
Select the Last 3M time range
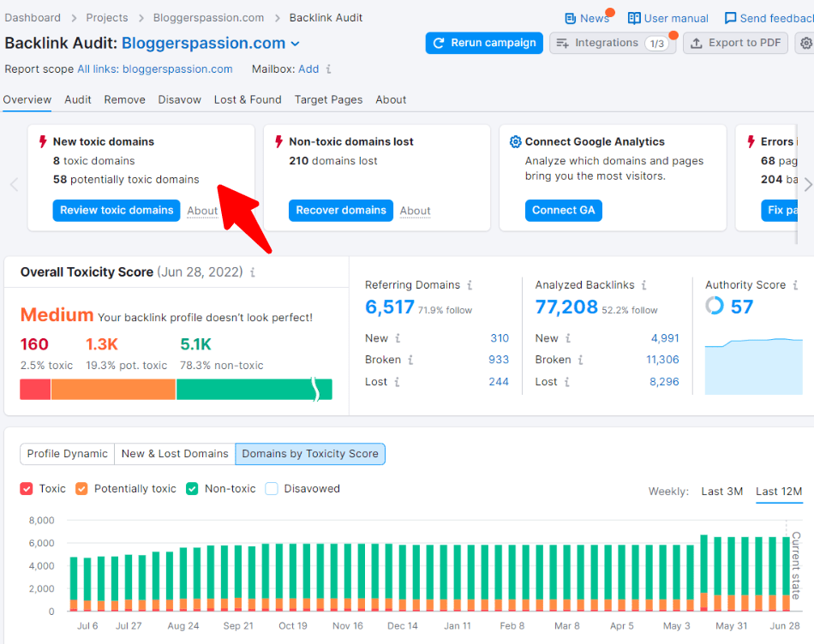721,492
